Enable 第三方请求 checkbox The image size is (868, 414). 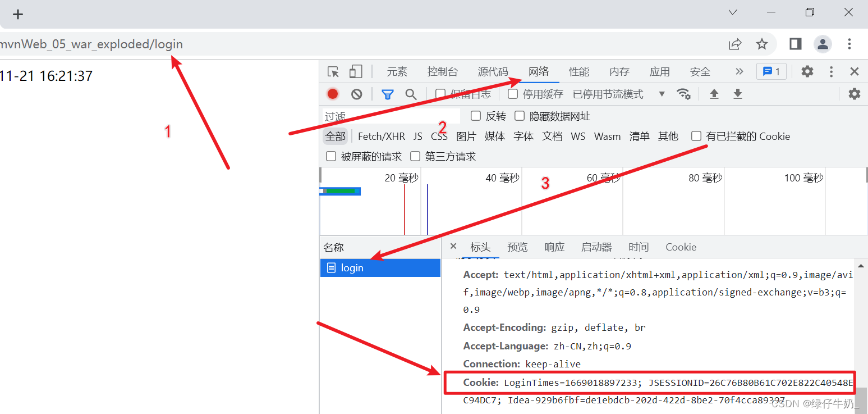coord(415,156)
